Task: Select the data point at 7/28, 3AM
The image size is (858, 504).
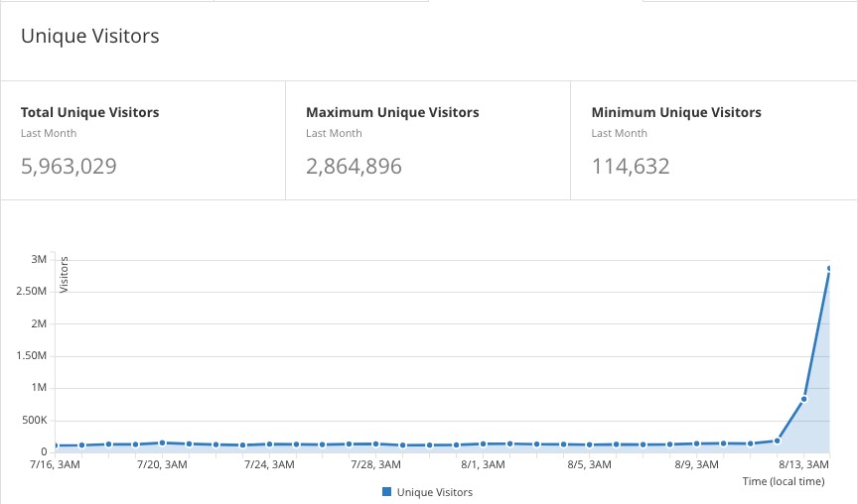Action: (375, 443)
